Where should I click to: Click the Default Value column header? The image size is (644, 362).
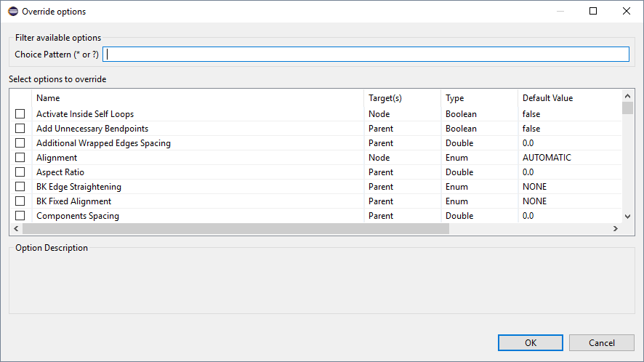pyautogui.click(x=568, y=98)
